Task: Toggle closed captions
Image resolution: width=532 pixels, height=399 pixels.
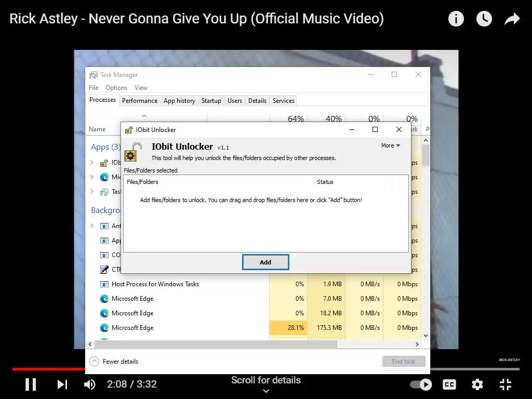Action: (449, 384)
